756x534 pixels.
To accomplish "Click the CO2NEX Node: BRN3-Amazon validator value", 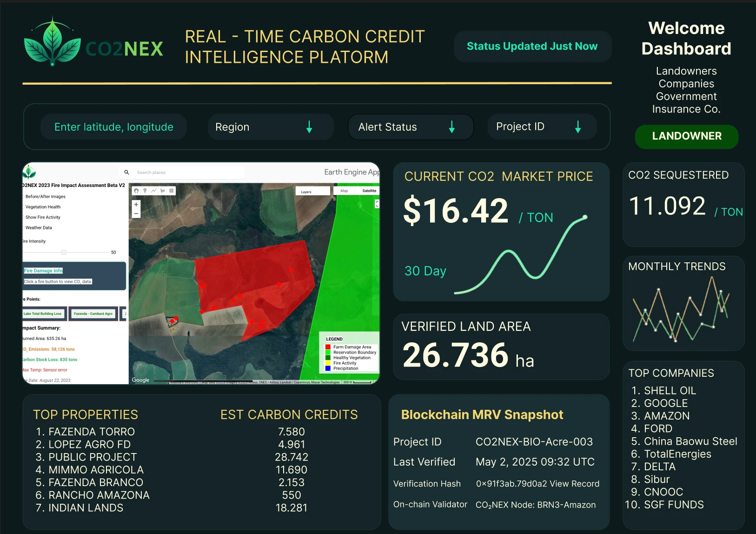I will (536, 505).
